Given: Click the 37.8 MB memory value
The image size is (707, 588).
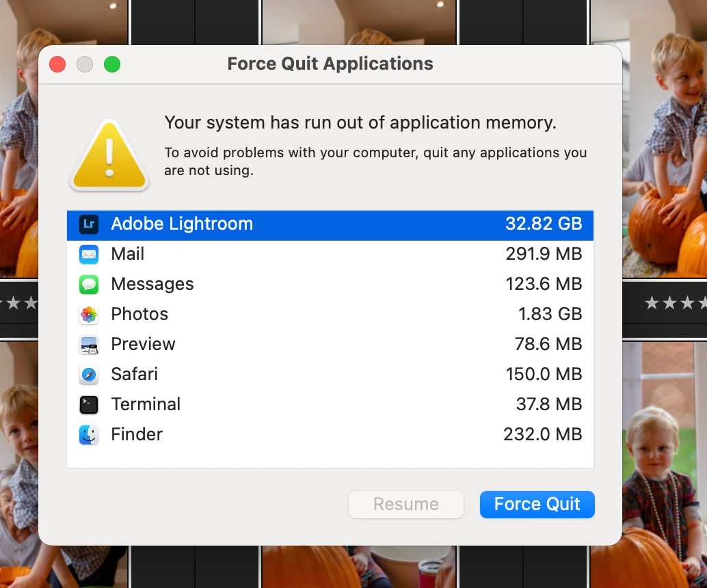Looking at the screenshot, I should point(549,405).
